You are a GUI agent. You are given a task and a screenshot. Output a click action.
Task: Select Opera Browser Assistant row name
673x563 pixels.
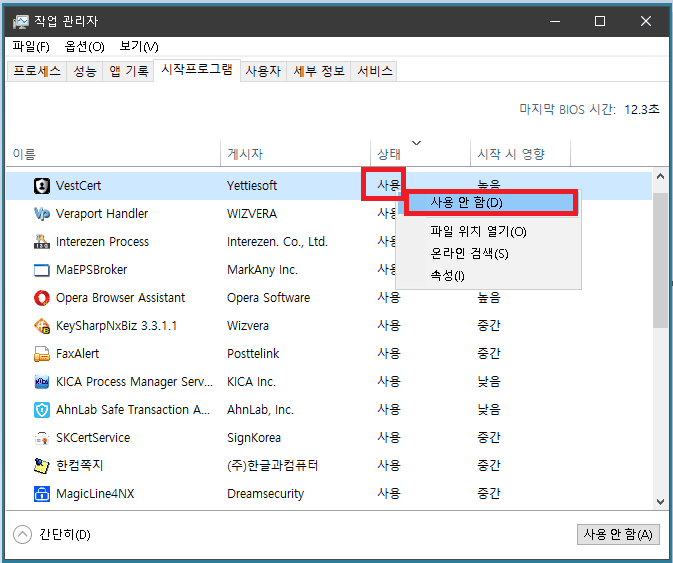[x=120, y=298]
